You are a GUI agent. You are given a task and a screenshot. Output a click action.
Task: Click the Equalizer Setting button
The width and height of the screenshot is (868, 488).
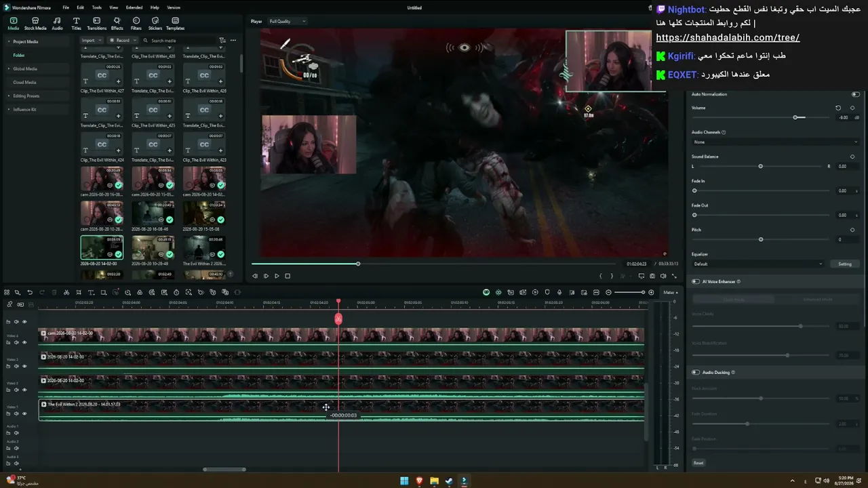(845, 264)
